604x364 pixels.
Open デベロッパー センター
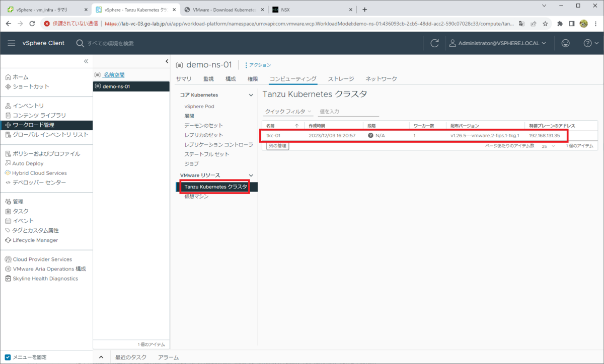(35, 183)
